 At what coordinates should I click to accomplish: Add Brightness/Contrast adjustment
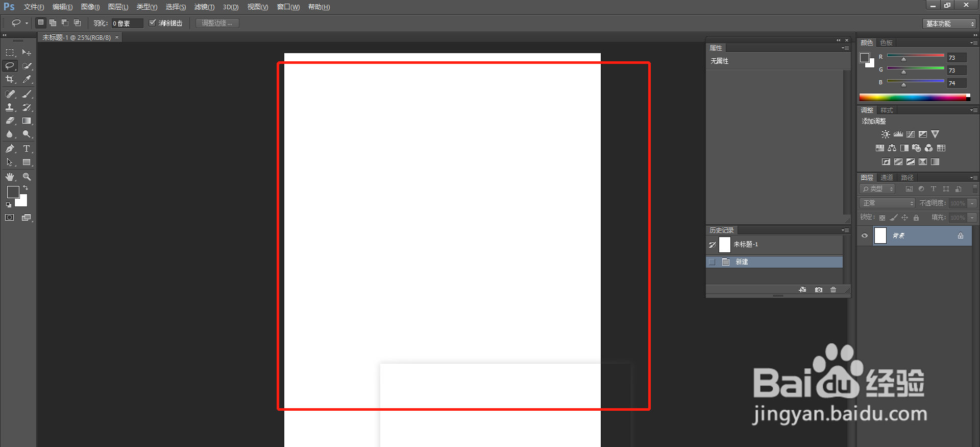pyautogui.click(x=886, y=134)
